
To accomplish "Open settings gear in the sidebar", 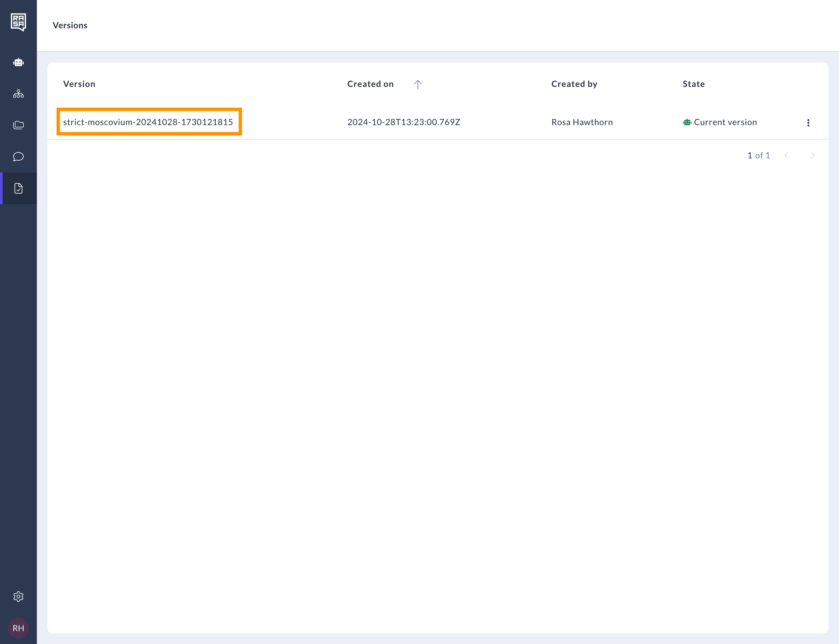I will coord(18,597).
